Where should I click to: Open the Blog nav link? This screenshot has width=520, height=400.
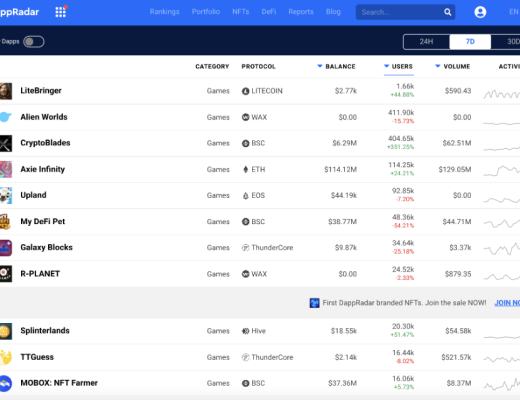[333, 12]
